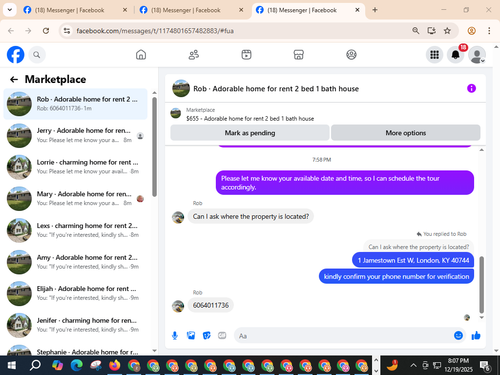Show hidden system tray icons

tap(413, 365)
